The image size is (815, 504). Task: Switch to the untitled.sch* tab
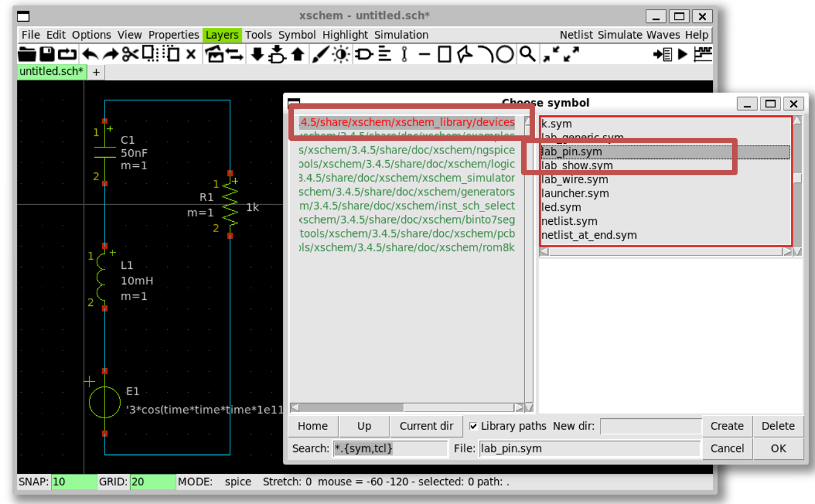(51, 71)
